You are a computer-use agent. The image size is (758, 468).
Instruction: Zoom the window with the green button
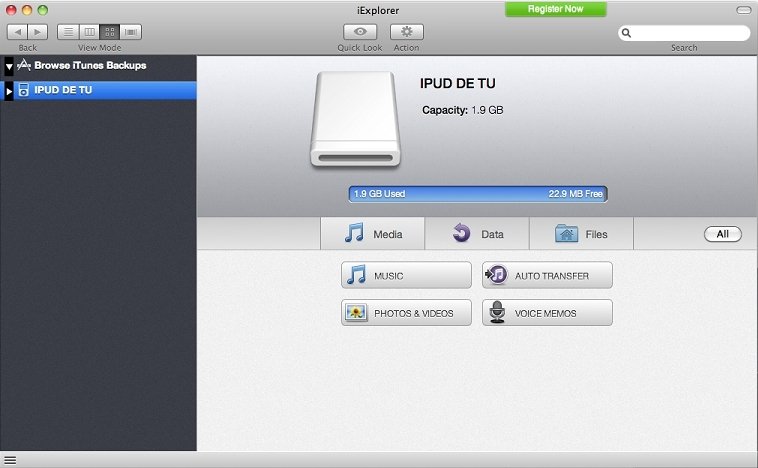[43, 10]
